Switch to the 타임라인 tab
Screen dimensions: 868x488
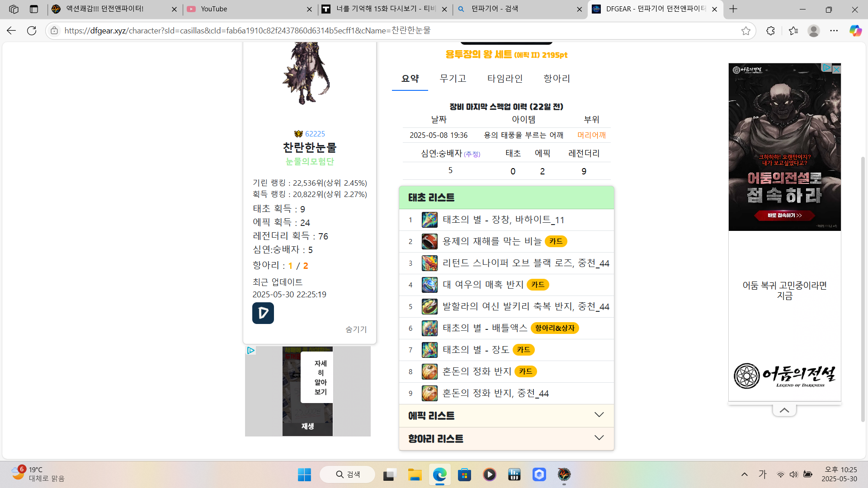coord(505,79)
